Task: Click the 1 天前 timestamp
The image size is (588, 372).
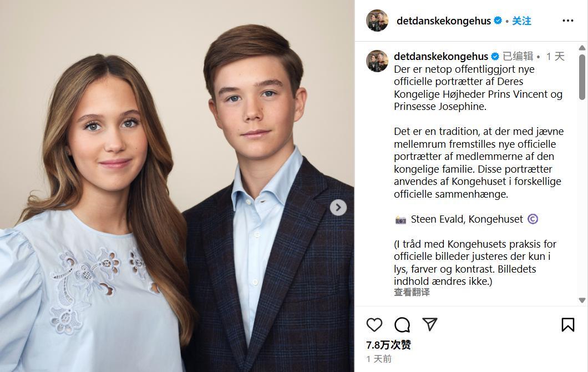Action: (x=379, y=359)
